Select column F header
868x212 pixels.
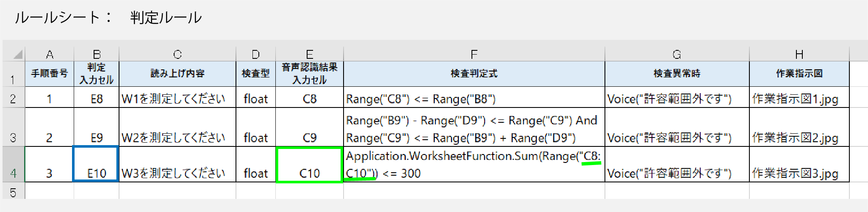(474, 54)
